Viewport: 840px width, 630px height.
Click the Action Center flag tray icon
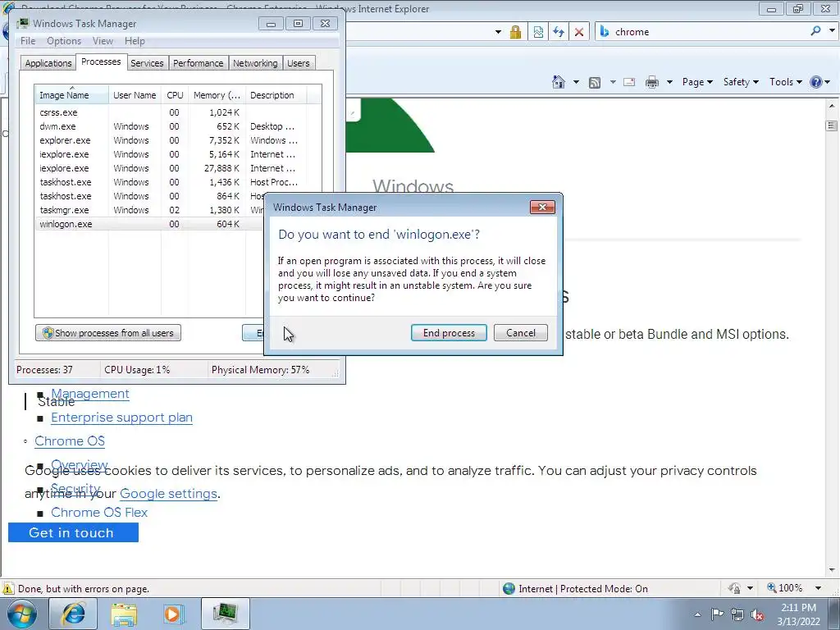click(x=717, y=614)
